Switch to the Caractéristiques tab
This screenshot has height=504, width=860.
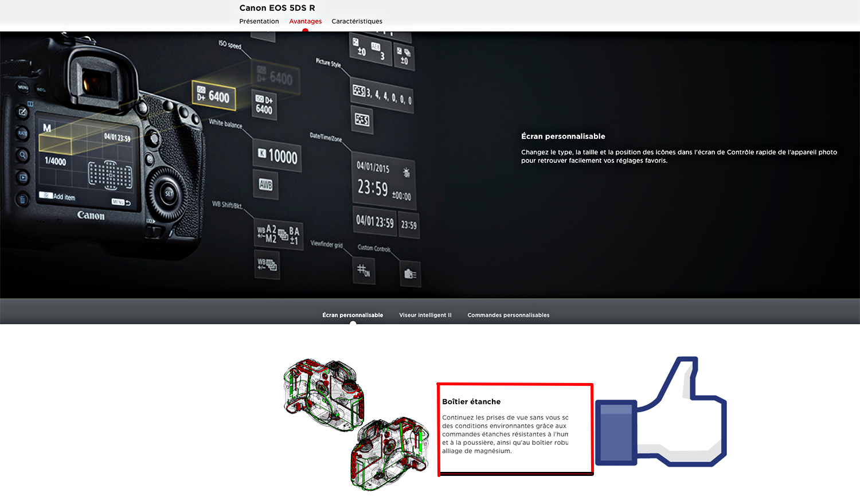357,21
